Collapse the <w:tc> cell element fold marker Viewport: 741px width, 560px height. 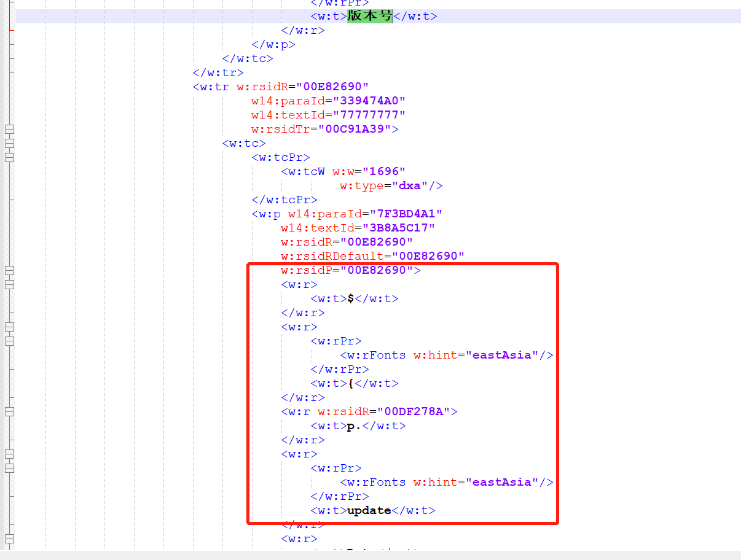[9, 143]
